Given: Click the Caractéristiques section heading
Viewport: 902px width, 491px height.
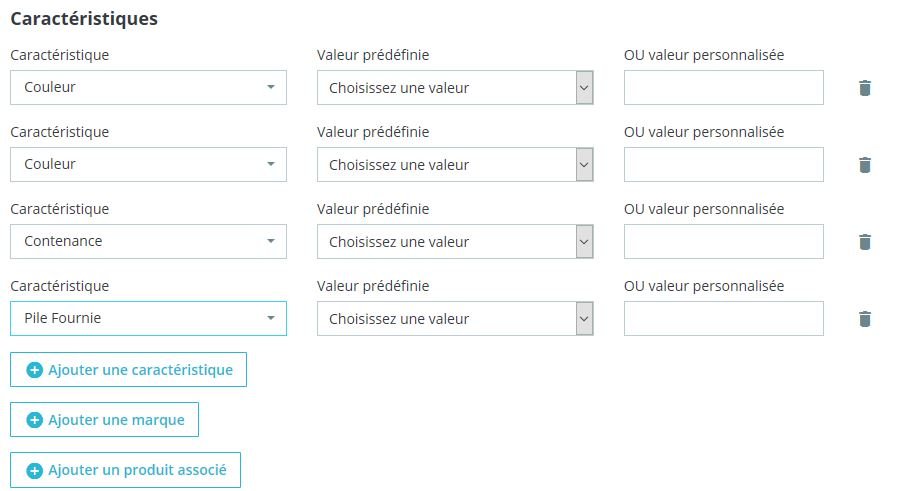Looking at the screenshot, I should (x=84, y=19).
